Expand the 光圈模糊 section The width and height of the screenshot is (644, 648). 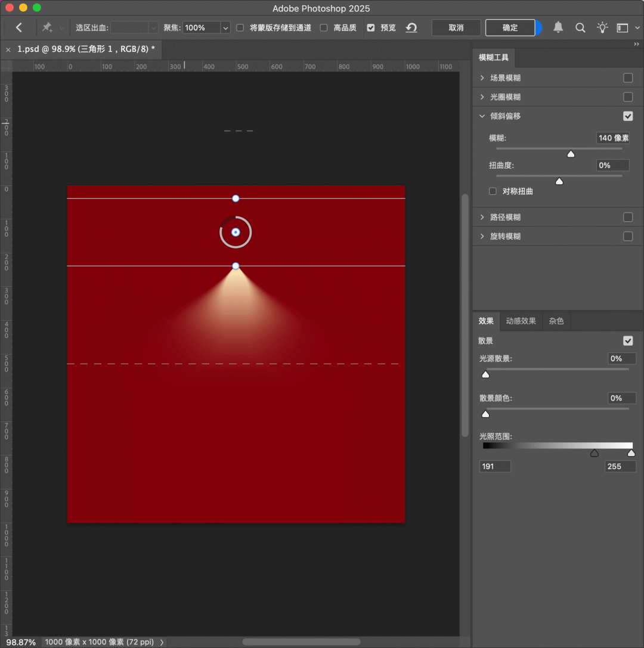point(482,97)
